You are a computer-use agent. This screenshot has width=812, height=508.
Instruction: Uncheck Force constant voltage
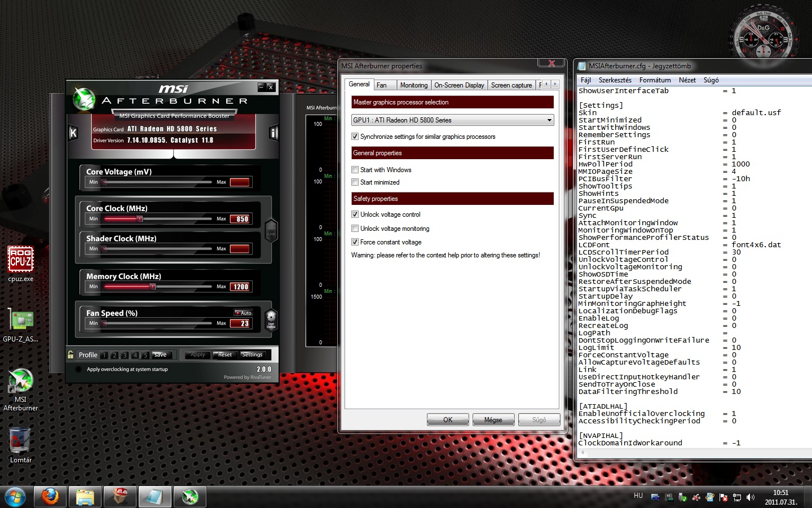tap(355, 242)
